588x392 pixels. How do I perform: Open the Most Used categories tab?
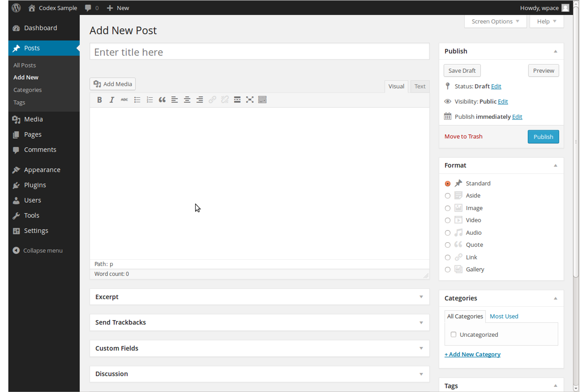click(x=504, y=316)
